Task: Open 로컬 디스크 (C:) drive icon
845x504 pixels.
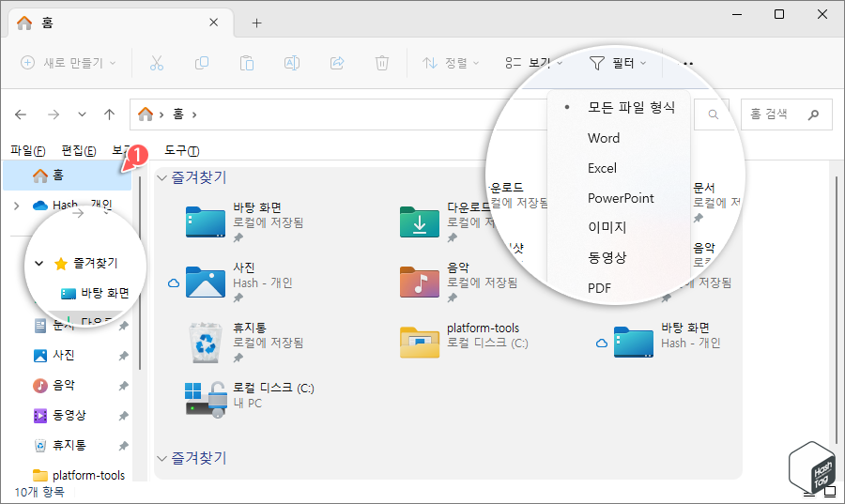Action: (x=206, y=400)
